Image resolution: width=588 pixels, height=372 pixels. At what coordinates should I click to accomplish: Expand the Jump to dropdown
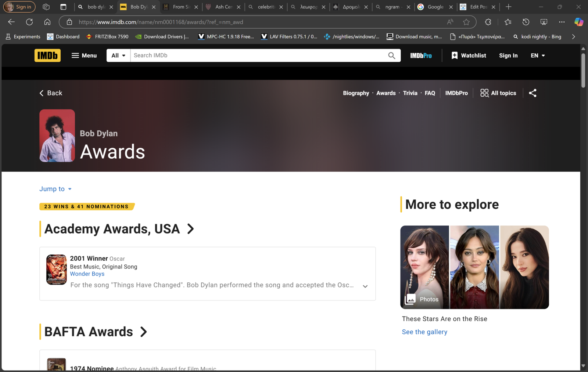click(55, 189)
